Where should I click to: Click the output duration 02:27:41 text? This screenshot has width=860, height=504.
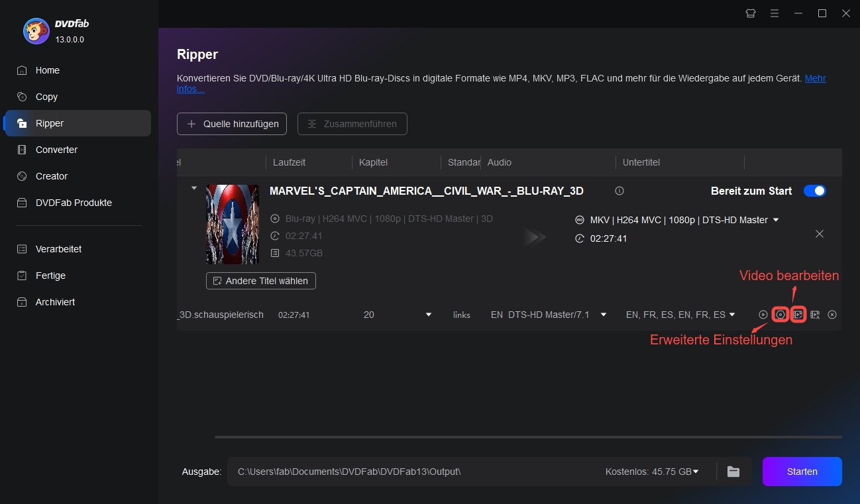click(x=608, y=238)
